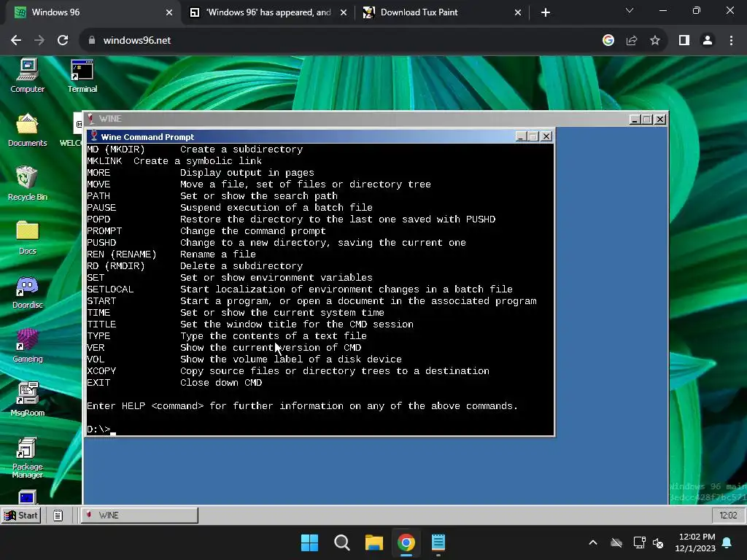This screenshot has width=747, height=560.
Task: Open the Terminal desktop shortcut
Action: (82, 76)
